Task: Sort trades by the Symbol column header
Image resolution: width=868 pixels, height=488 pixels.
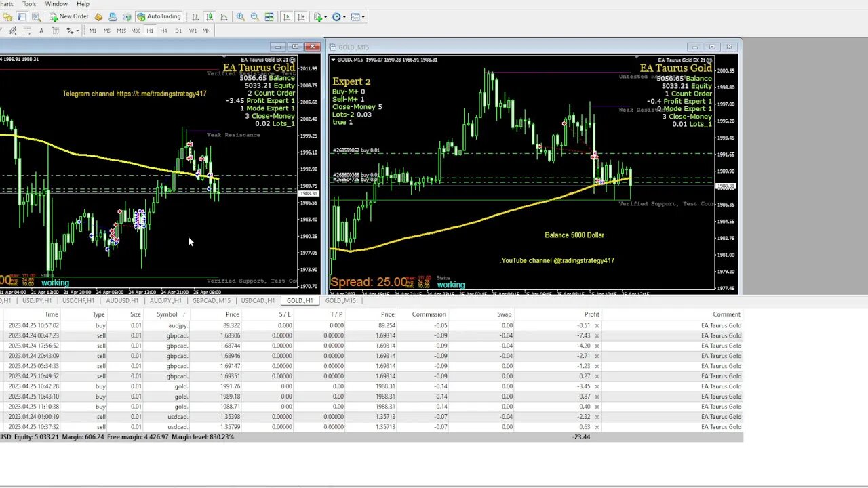Action: click(167, 314)
